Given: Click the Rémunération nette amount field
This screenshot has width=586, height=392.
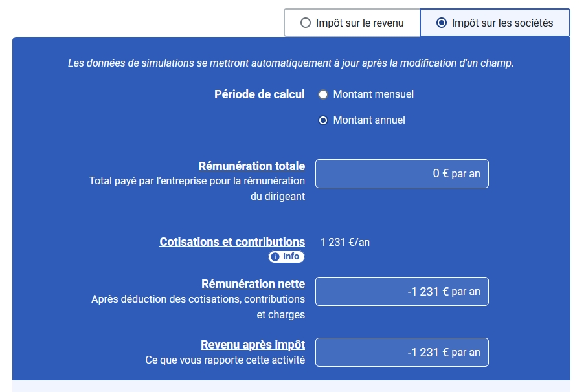Looking at the screenshot, I should (401, 291).
